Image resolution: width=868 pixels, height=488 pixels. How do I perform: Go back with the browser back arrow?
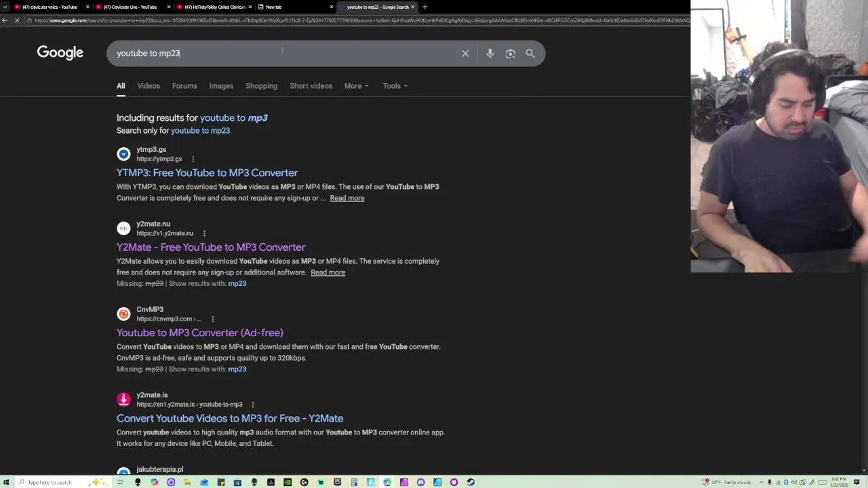pos(5,20)
